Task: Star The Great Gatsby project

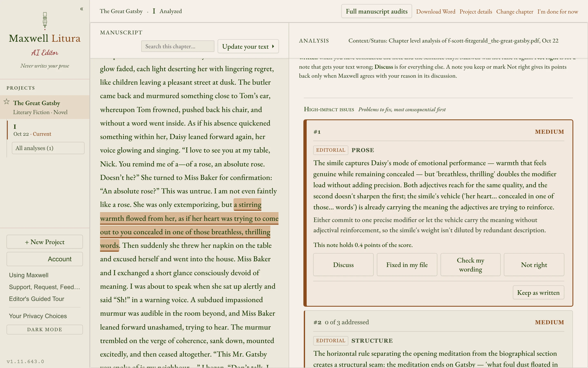Action: tap(7, 102)
